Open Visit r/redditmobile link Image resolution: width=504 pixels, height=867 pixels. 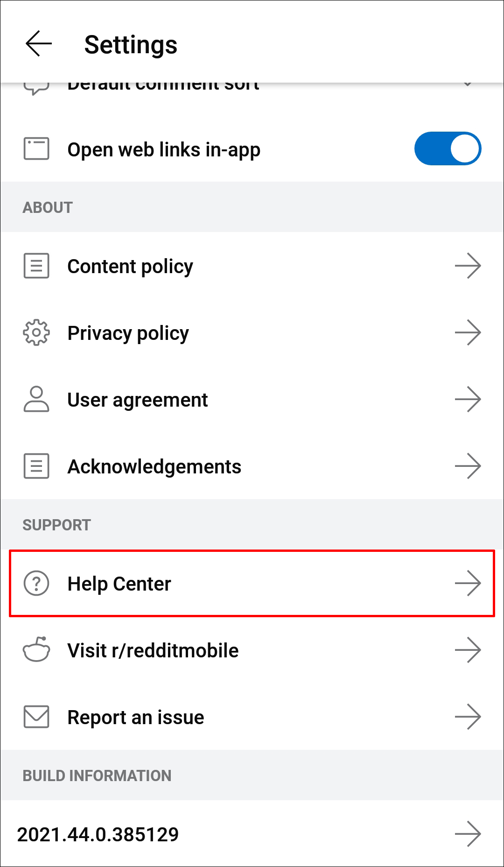153,650
